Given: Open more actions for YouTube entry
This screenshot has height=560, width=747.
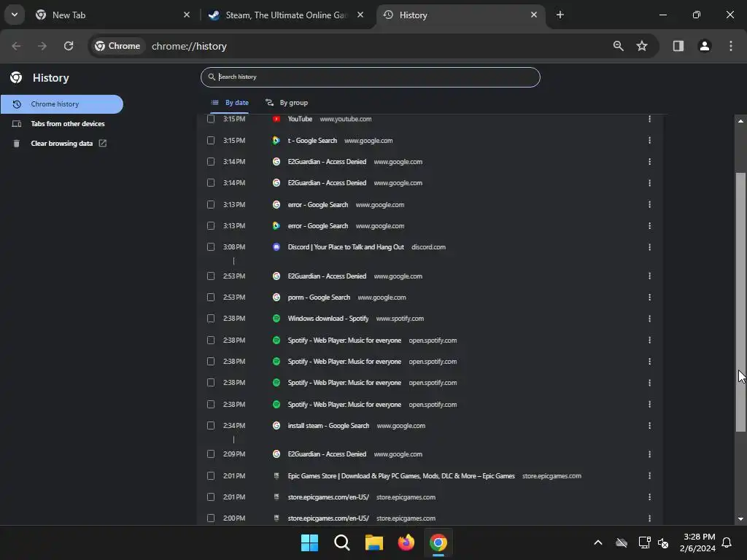Looking at the screenshot, I should pos(649,119).
